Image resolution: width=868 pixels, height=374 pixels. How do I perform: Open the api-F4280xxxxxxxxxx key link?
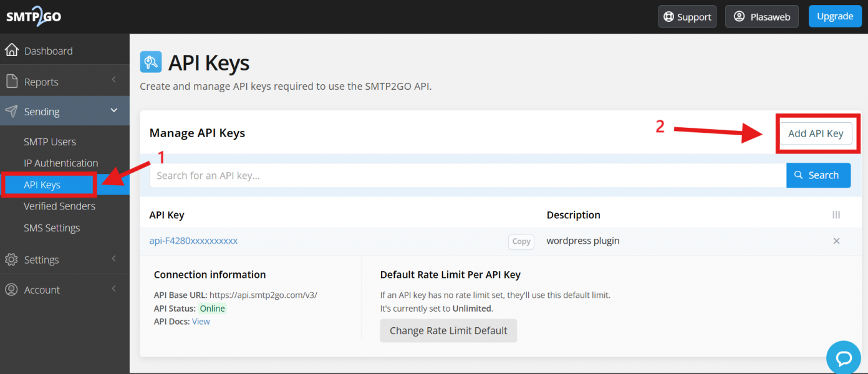[x=193, y=241]
